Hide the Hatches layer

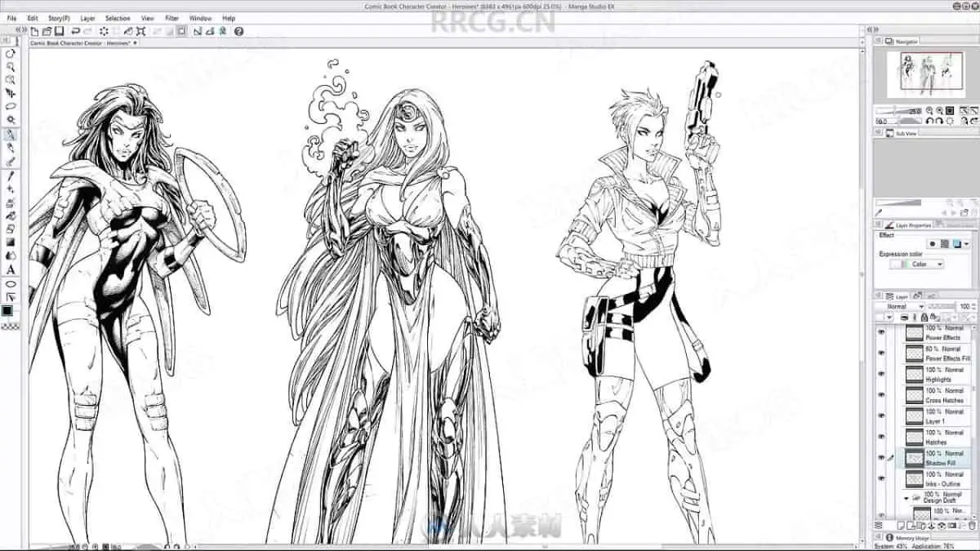click(x=881, y=438)
